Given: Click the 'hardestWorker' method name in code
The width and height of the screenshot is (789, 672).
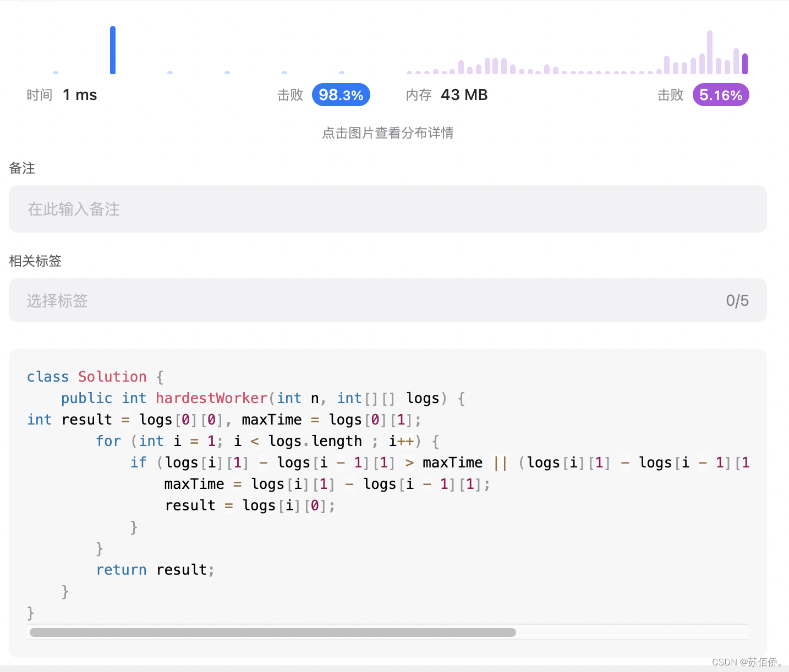Looking at the screenshot, I should coord(211,398).
